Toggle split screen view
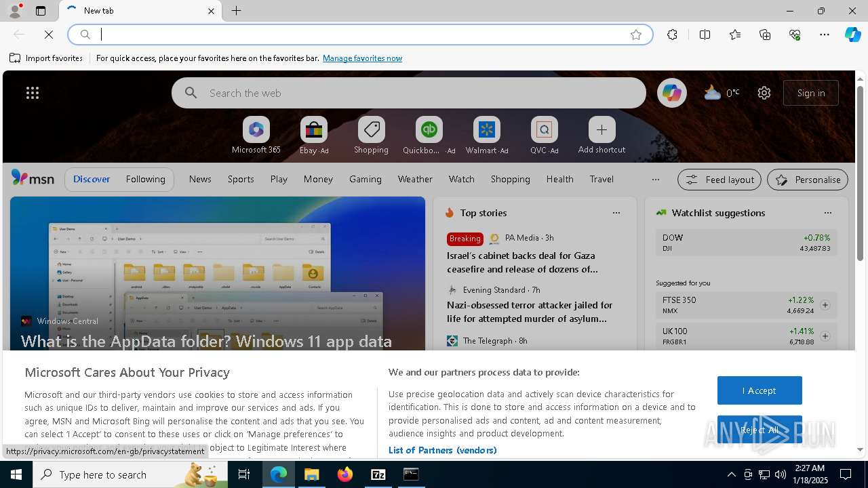The image size is (868, 488). pyautogui.click(x=705, y=35)
